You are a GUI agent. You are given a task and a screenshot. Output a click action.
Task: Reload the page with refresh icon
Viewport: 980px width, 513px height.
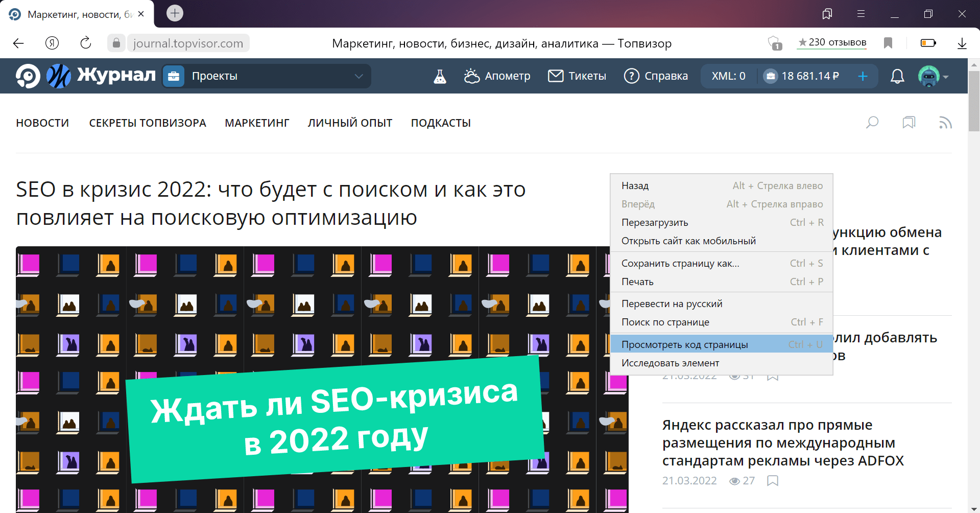tap(85, 43)
